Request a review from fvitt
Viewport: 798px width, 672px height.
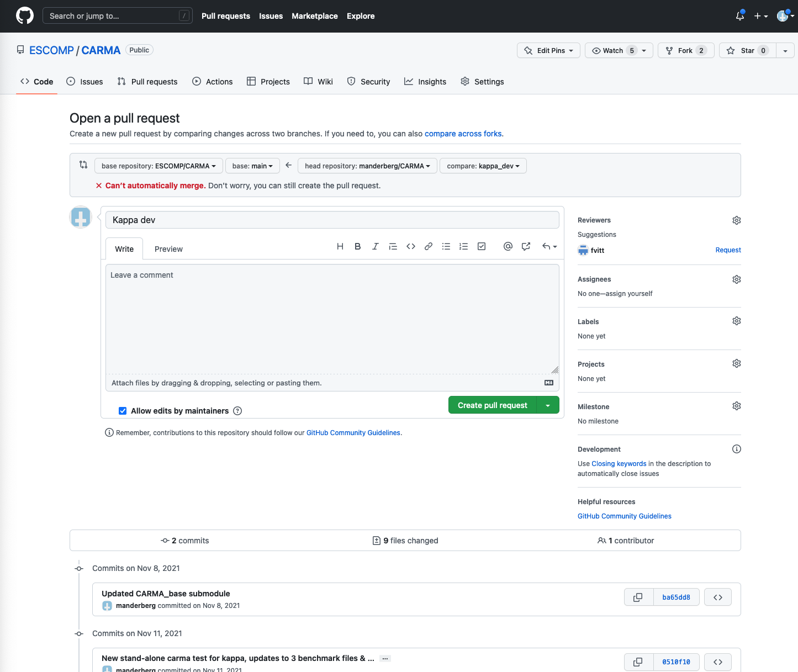tap(728, 250)
